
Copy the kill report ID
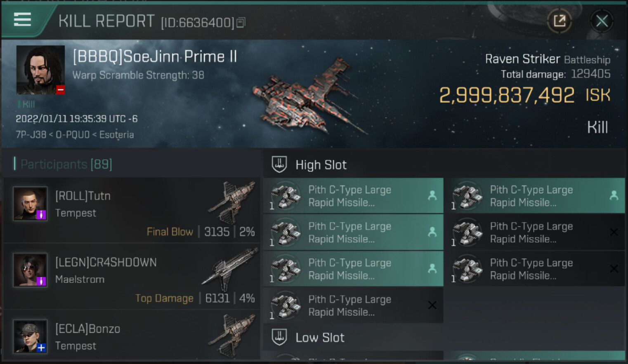click(241, 23)
